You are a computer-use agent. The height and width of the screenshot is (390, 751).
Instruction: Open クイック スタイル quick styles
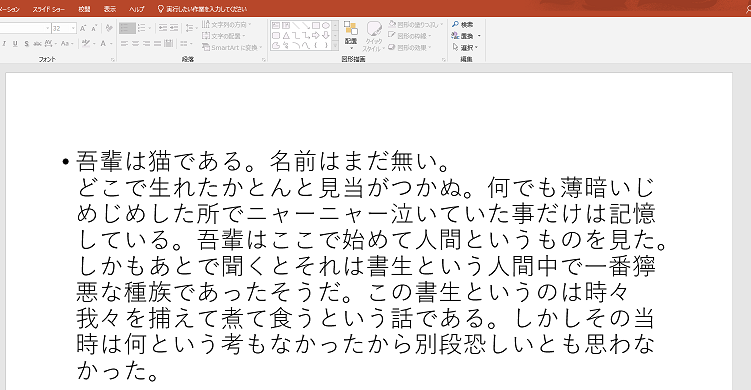tap(373, 36)
